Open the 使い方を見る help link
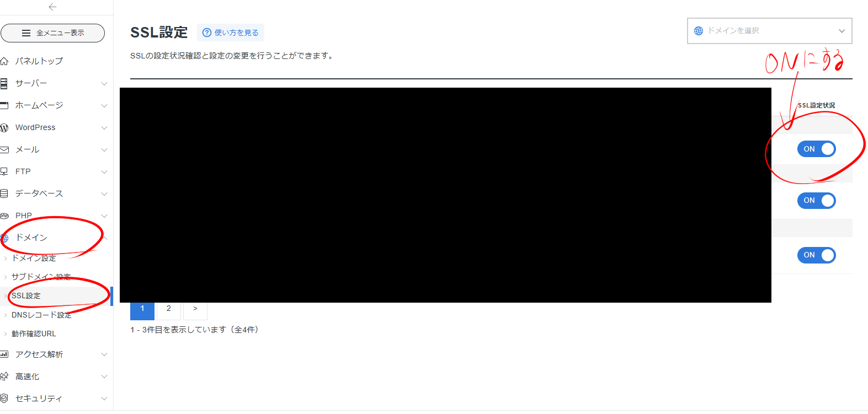 pos(231,33)
